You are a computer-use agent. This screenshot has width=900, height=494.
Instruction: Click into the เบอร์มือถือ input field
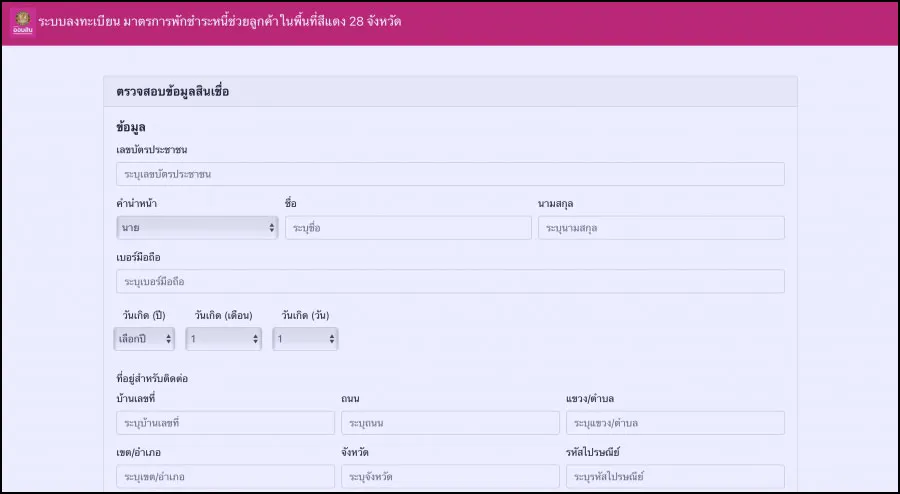449,281
